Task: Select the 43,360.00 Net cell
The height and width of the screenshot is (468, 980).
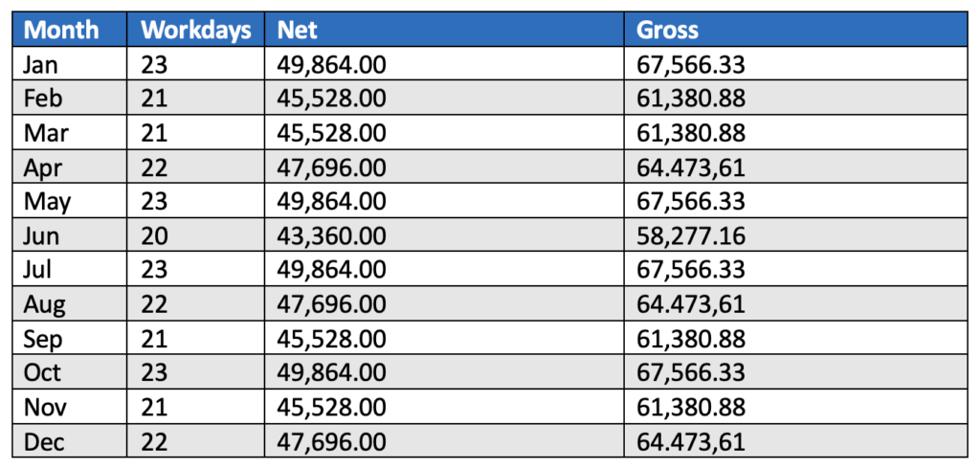Action: 331,235
